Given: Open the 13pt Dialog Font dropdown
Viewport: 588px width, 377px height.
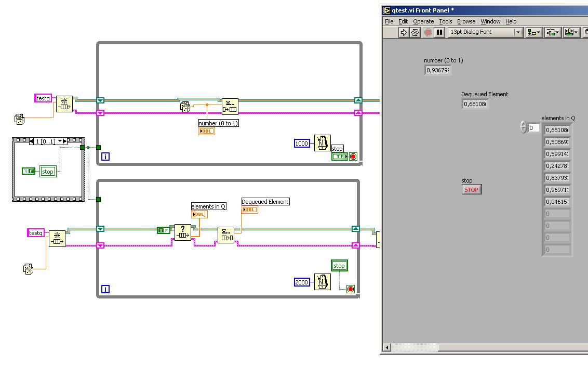Looking at the screenshot, I should [486, 32].
